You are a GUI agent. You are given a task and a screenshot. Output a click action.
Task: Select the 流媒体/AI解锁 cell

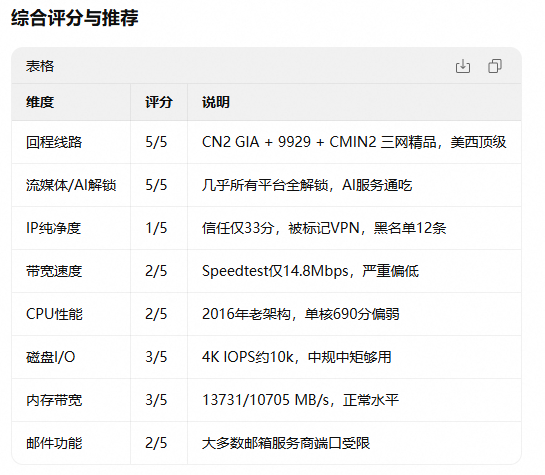pyautogui.click(x=71, y=185)
